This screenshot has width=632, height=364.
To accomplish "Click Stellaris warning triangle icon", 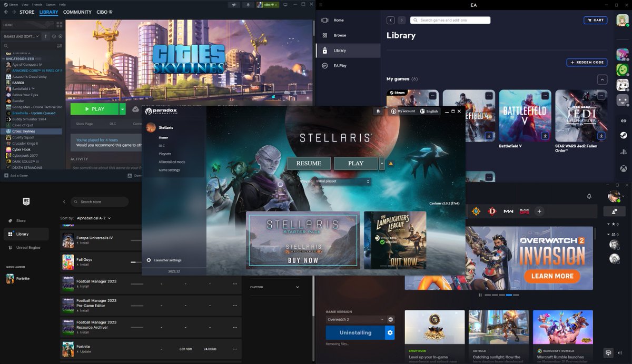I will (x=391, y=164).
